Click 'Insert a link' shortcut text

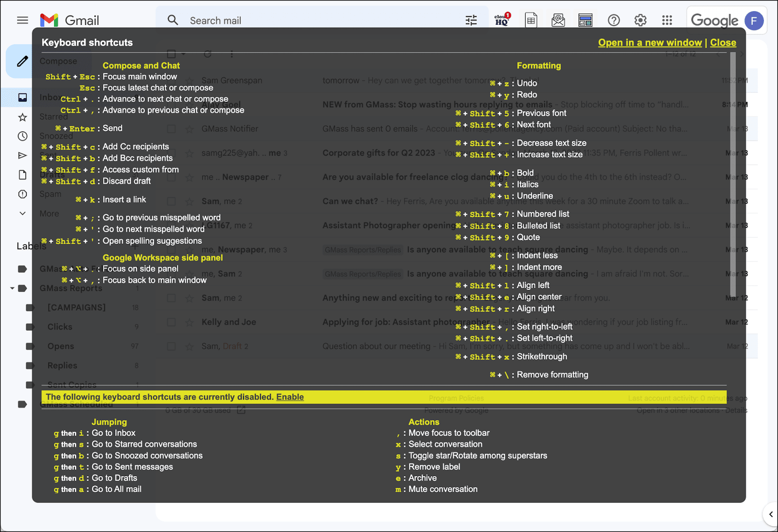(124, 200)
